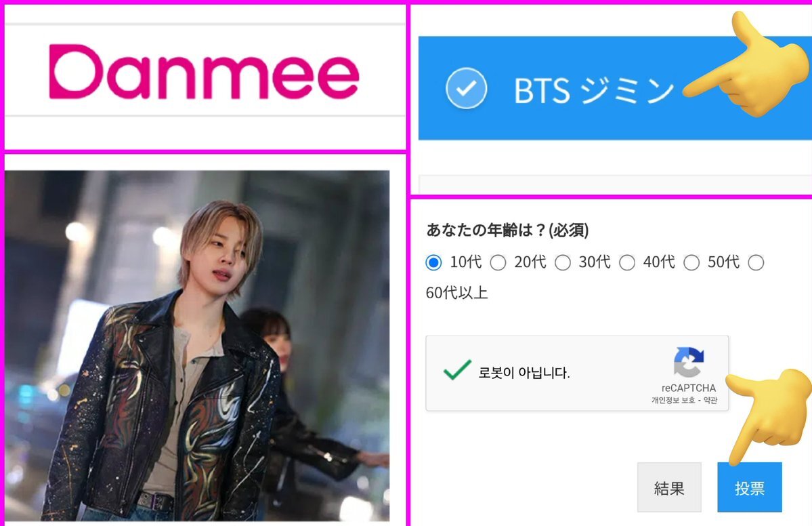This screenshot has width=812, height=526.
Task: Click the checkmark circle beside BTS ジミン
Action: coord(466,88)
